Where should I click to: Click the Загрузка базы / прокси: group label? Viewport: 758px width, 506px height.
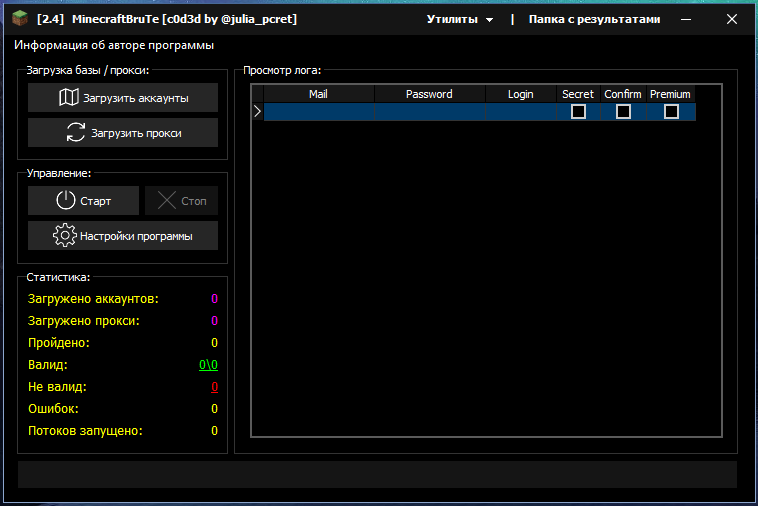87,71
